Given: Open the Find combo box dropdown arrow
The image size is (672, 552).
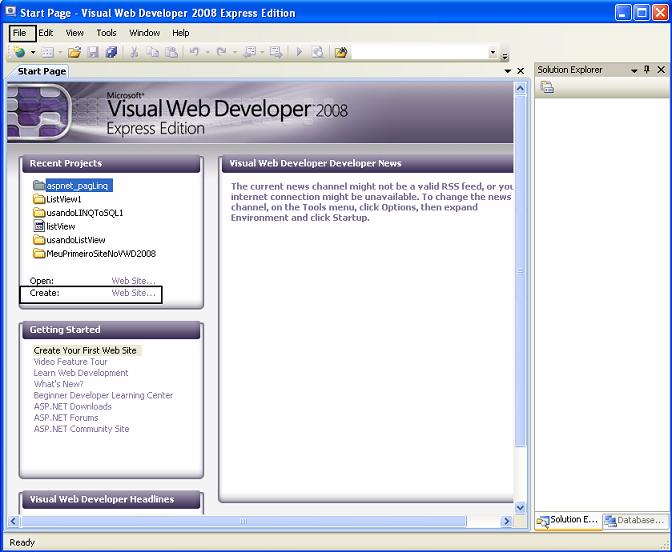Looking at the screenshot, I should tap(493, 52).
